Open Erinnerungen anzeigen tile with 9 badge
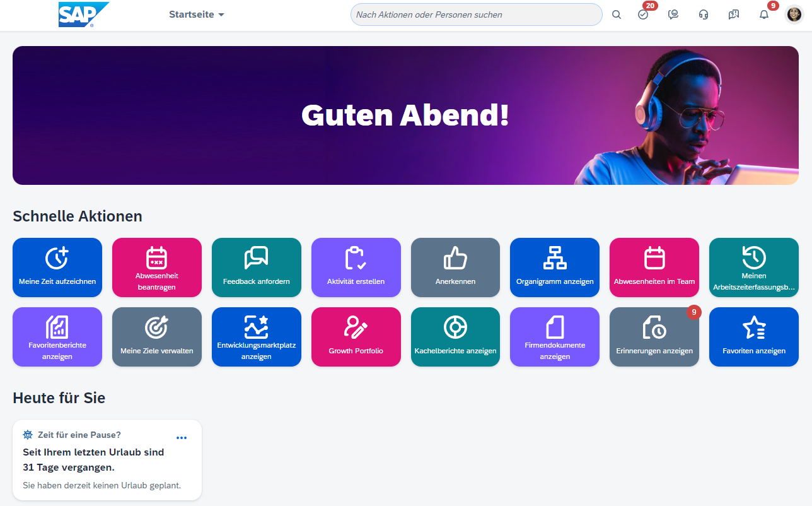 654,337
